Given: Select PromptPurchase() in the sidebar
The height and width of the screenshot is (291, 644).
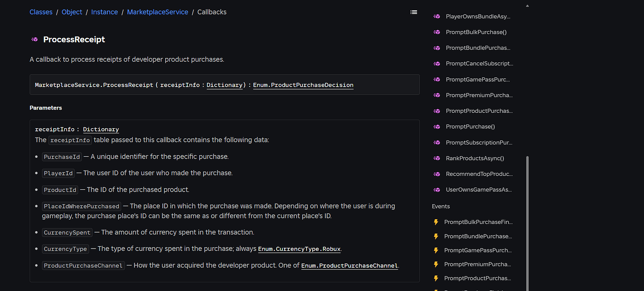Looking at the screenshot, I should click(470, 127).
